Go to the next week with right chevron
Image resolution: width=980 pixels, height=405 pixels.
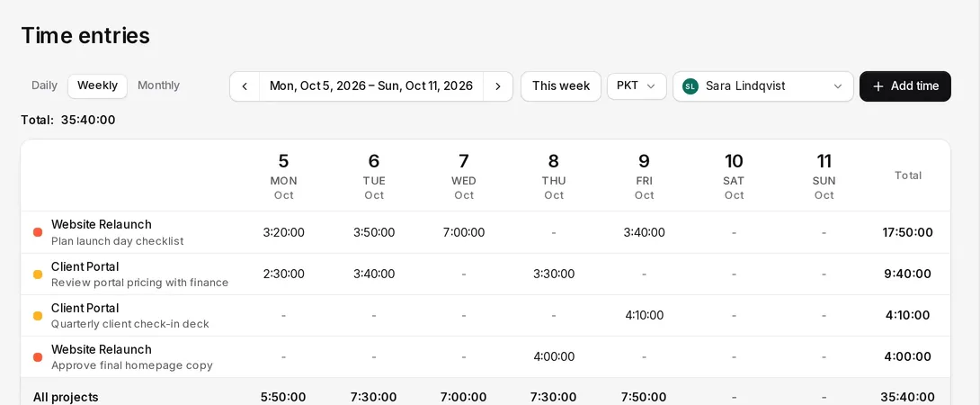498,86
